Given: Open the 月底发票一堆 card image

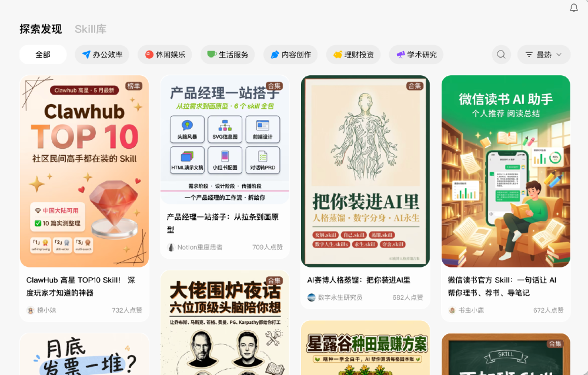Looking at the screenshot, I should [84, 354].
